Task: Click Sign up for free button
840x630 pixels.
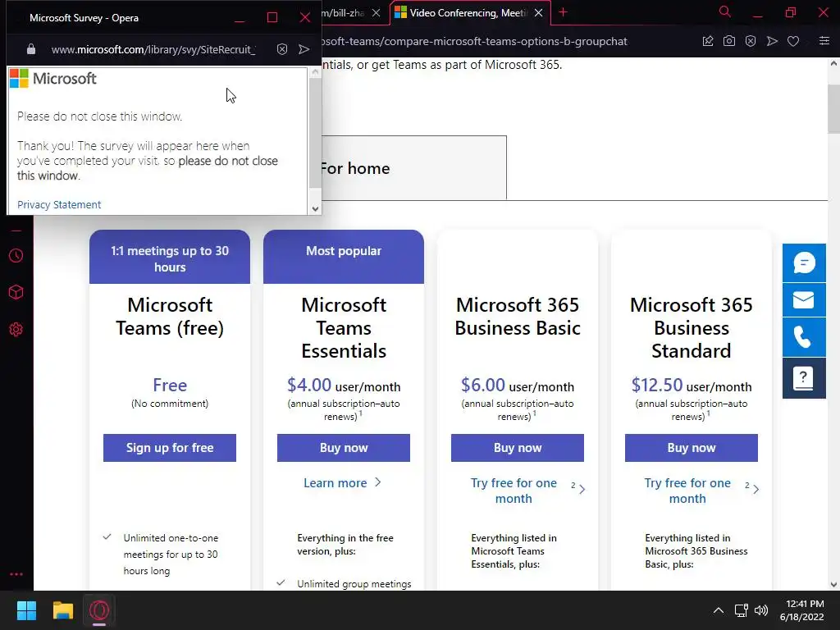Action: point(170,448)
